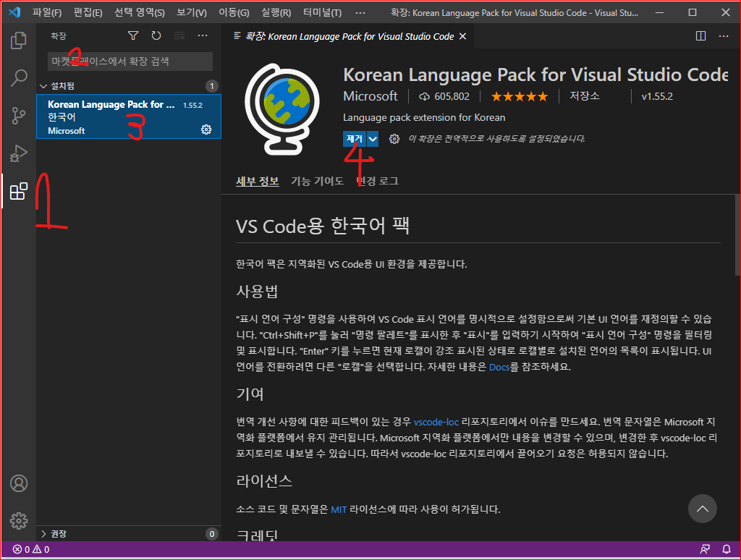Click the 사용법 heading
741x560 pixels.
coord(257,291)
